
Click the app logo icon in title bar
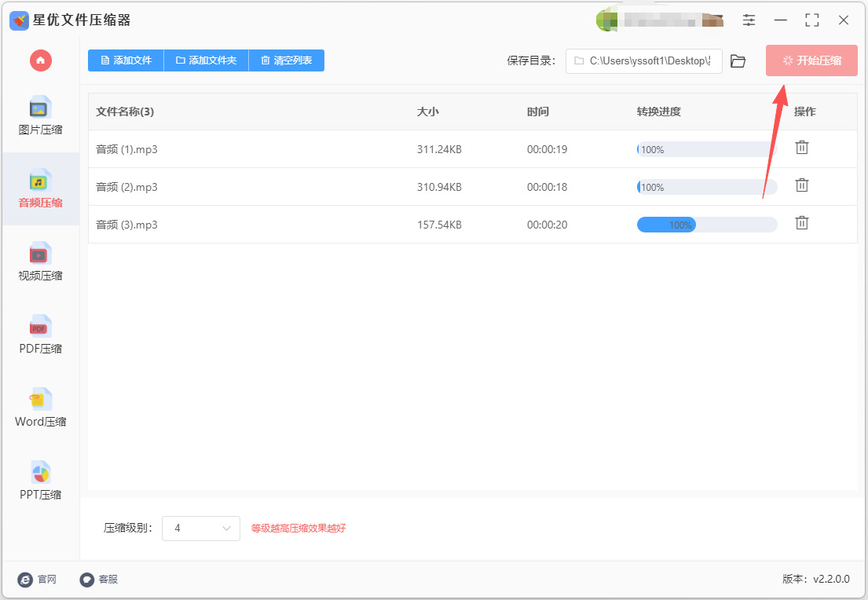click(x=20, y=20)
